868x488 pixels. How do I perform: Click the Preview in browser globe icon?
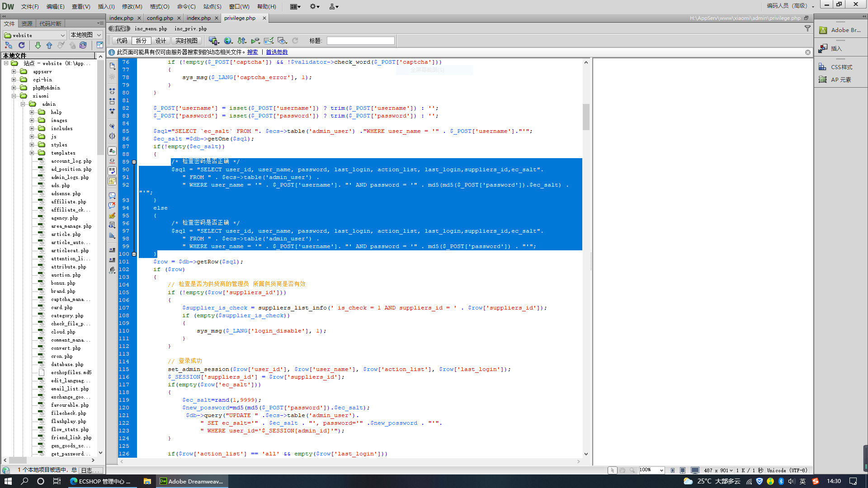click(x=228, y=41)
